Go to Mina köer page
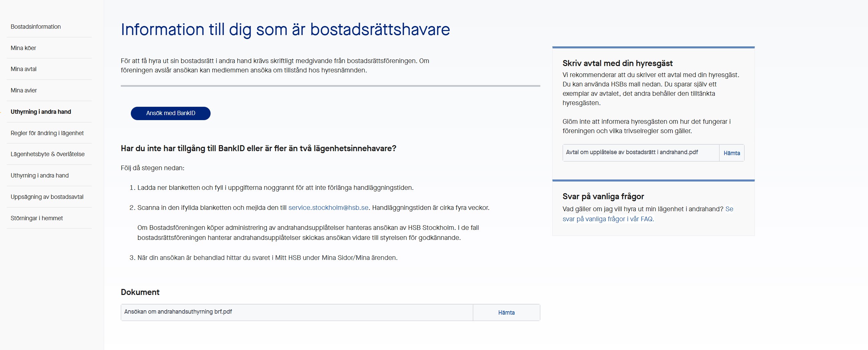This screenshot has height=350, width=868. (x=23, y=48)
